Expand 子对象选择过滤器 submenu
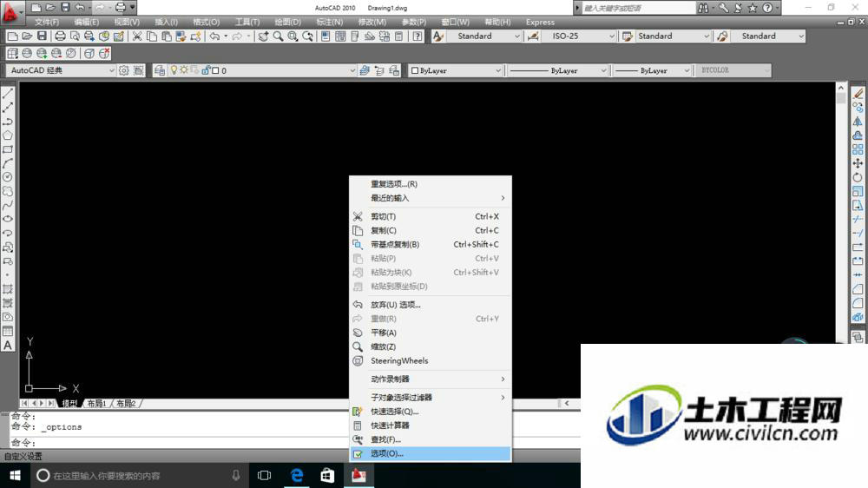The width and height of the screenshot is (868, 488). pos(431,398)
